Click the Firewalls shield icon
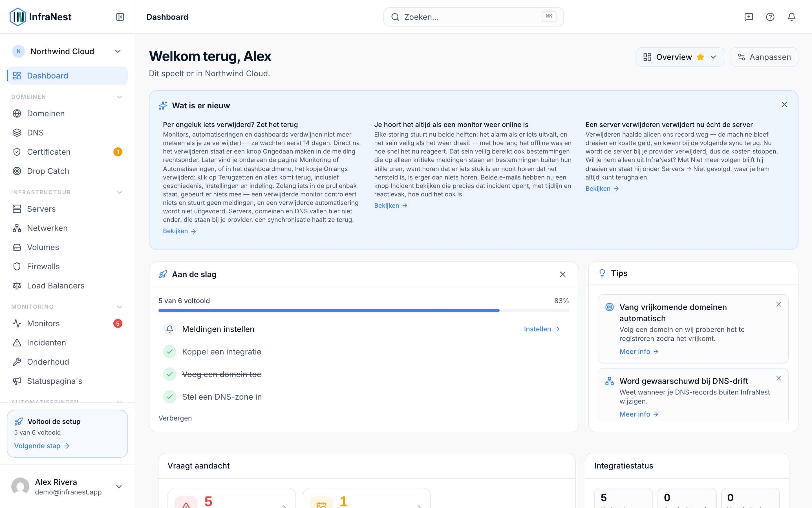 [x=17, y=266]
